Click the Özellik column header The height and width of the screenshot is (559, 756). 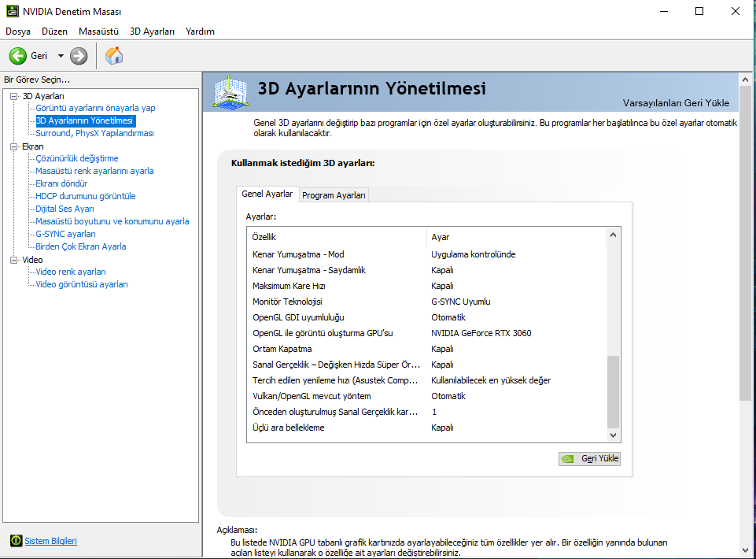click(337, 237)
